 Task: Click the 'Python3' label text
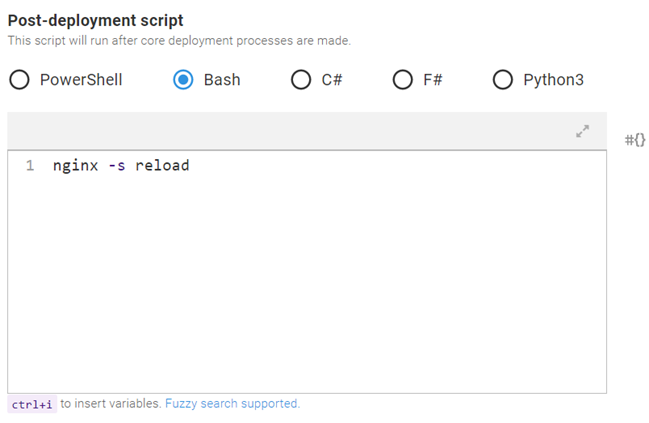[553, 80]
